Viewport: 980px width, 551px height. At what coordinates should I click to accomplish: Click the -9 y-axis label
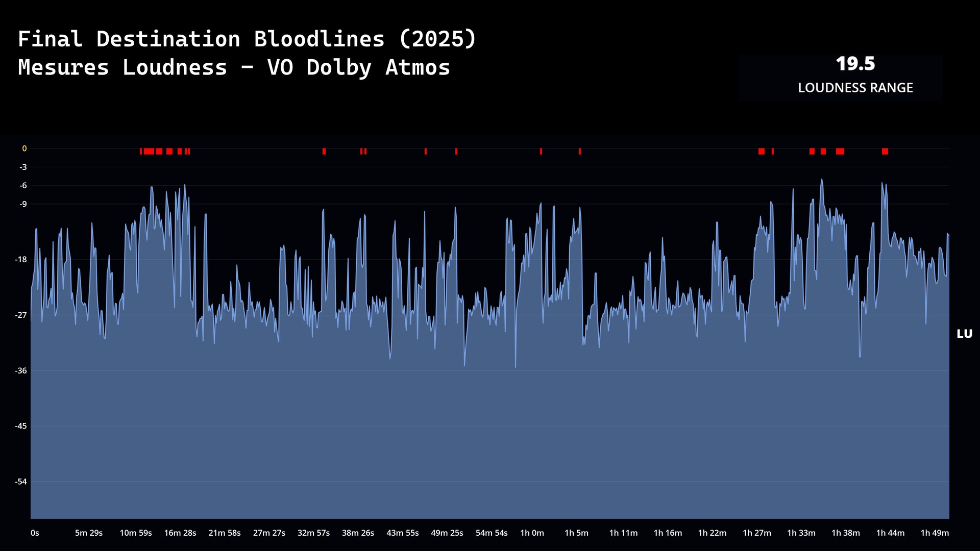23,204
